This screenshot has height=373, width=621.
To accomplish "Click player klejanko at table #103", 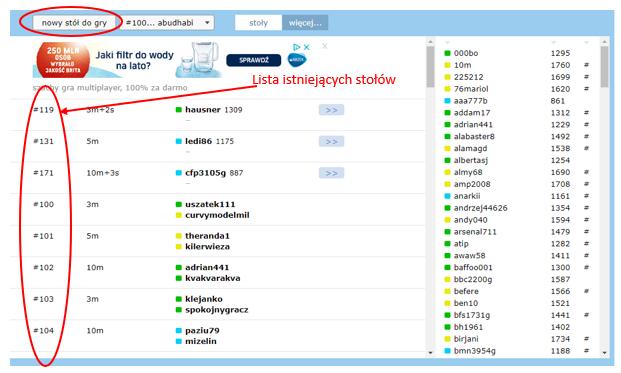I will pyautogui.click(x=204, y=299).
